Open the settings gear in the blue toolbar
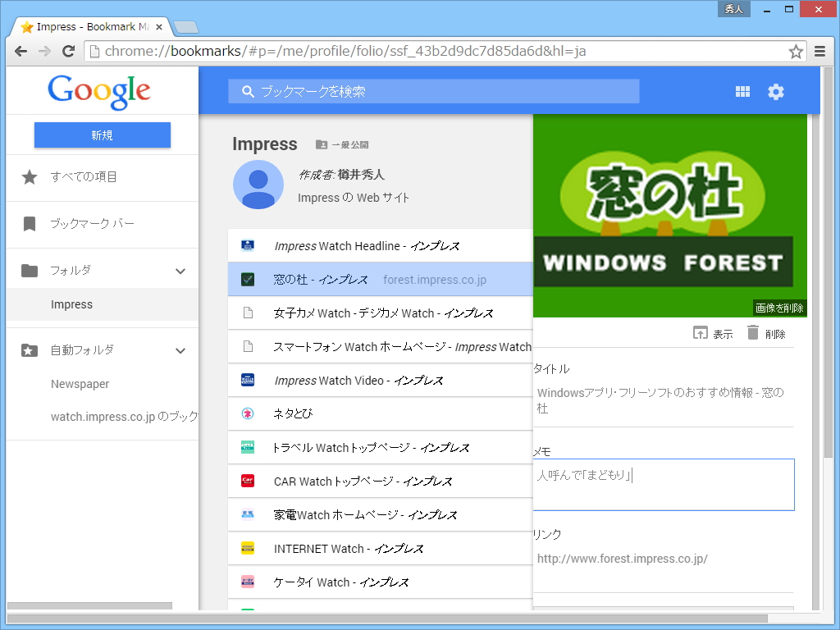Screen dimensions: 840x630 tap(775, 91)
